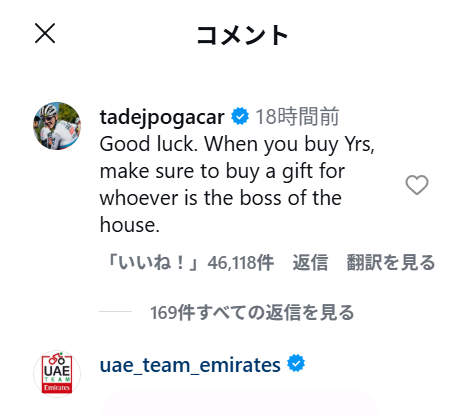Viewport: 476px width, 417px height.
Task: Show translation via 翻訳を見る
Action: point(391,263)
